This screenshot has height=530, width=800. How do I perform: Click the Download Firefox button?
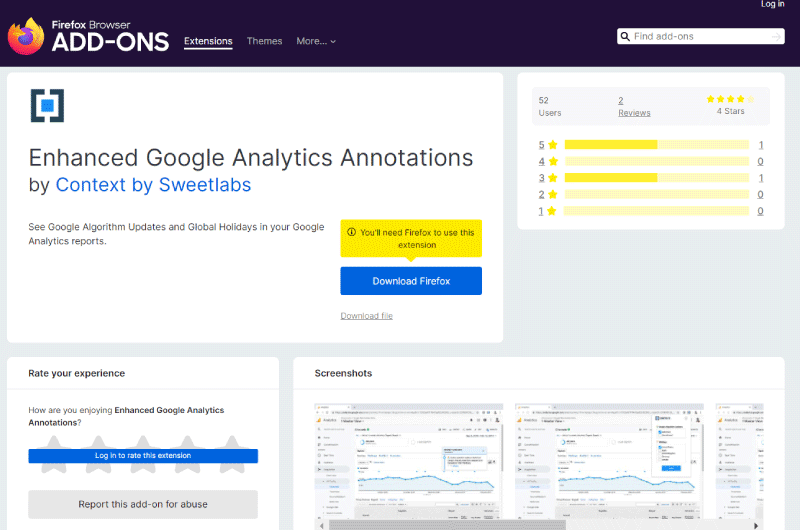(411, 281)
